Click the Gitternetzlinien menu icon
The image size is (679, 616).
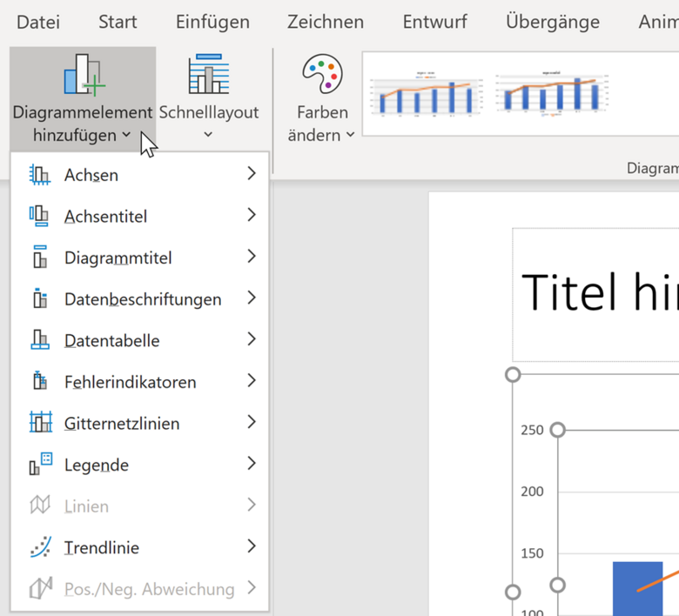point(41,422)
